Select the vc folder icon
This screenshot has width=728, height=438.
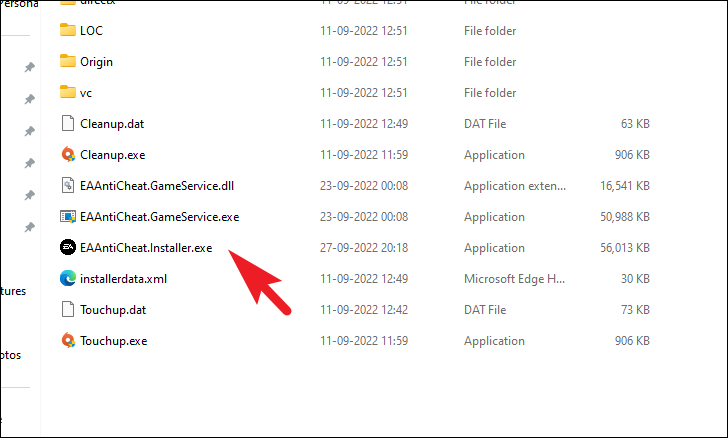pos(68,92)
